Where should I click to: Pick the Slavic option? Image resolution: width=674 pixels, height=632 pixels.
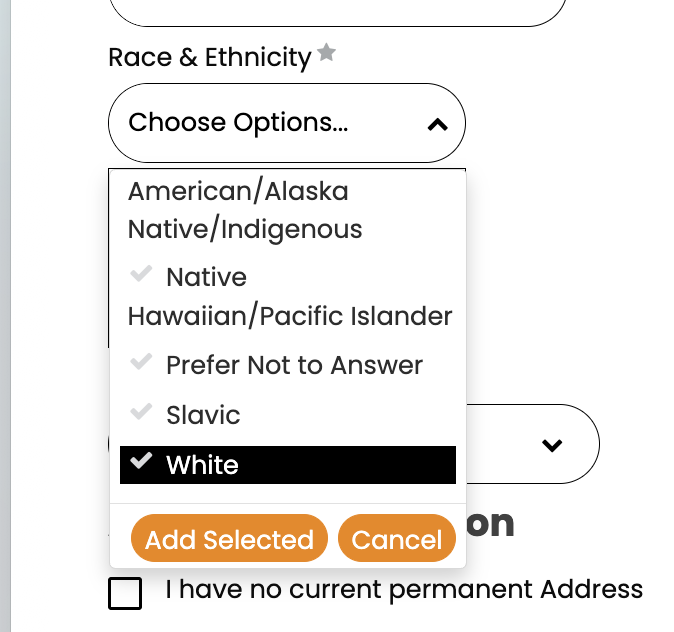[x=204, y=415]
